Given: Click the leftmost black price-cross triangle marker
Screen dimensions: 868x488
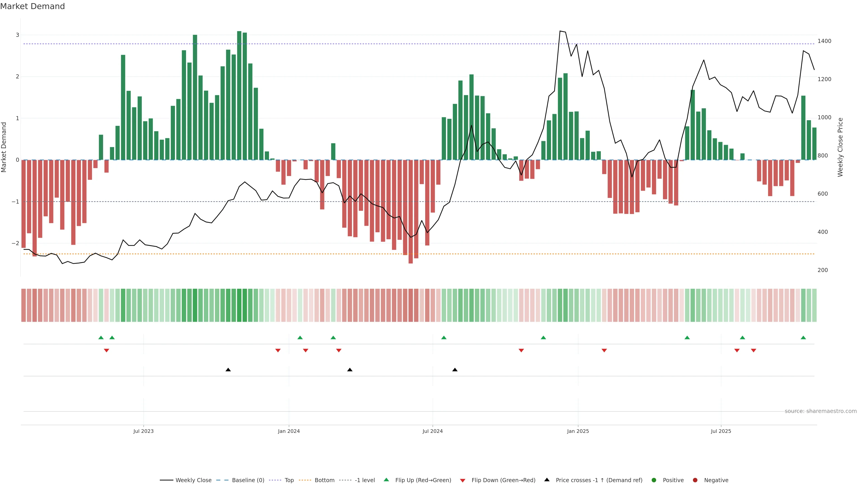Looking at the screenshot, I should 228,370.
